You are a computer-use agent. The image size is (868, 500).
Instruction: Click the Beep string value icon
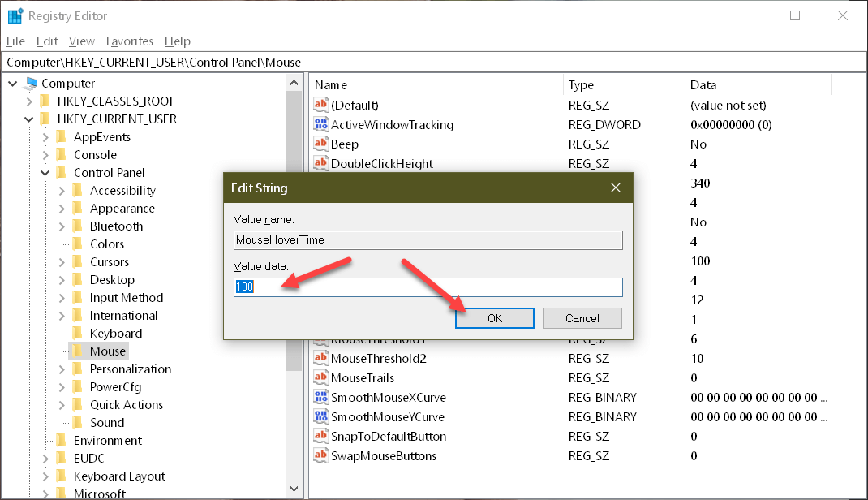[321, 144]
